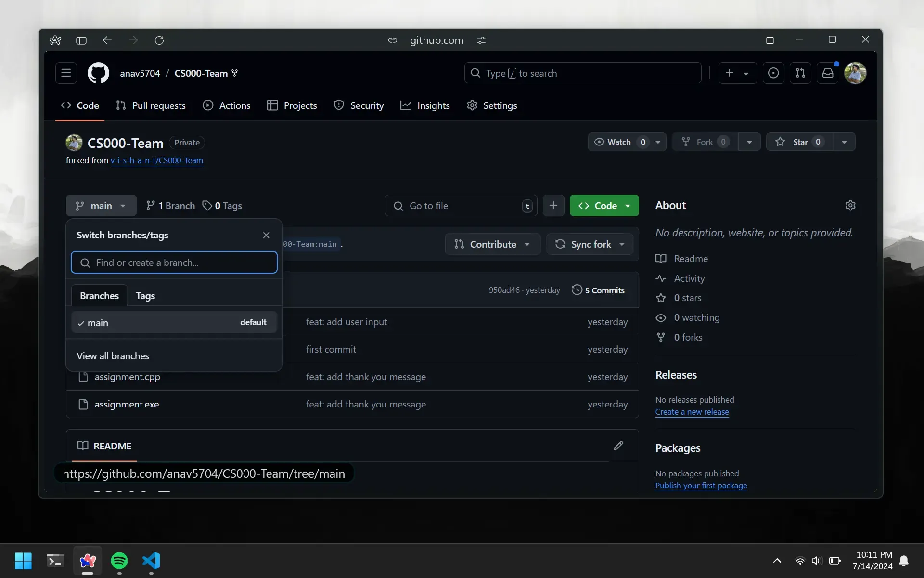Focus the Type / to search box
This screenshot has width=924, height=578.
click(x=583, y=73)
